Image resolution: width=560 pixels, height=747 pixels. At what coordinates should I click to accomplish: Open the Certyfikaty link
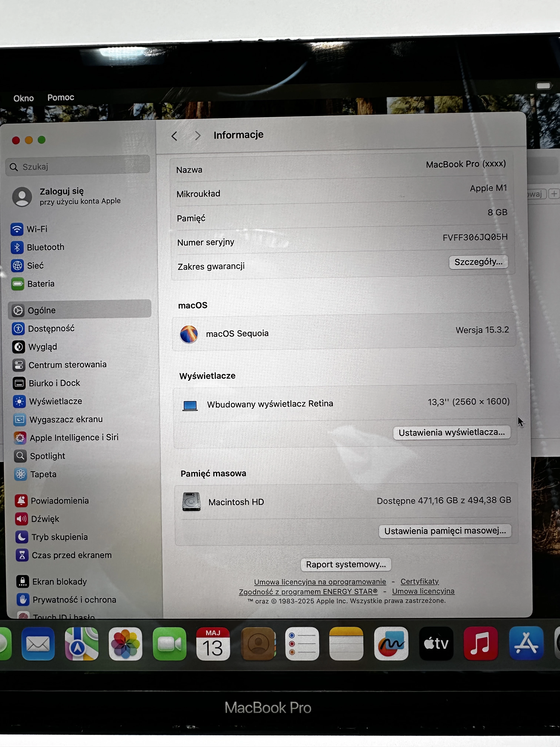(x=420, y=581)
